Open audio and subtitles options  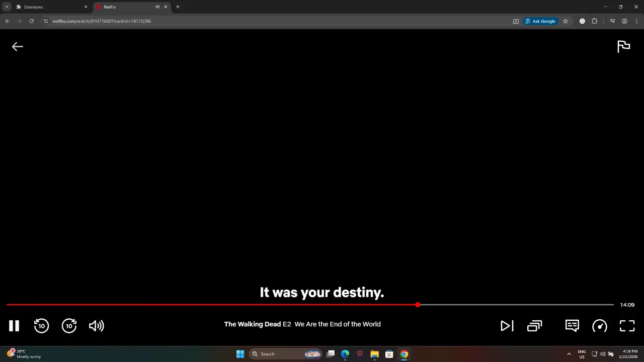click(572, 326)
